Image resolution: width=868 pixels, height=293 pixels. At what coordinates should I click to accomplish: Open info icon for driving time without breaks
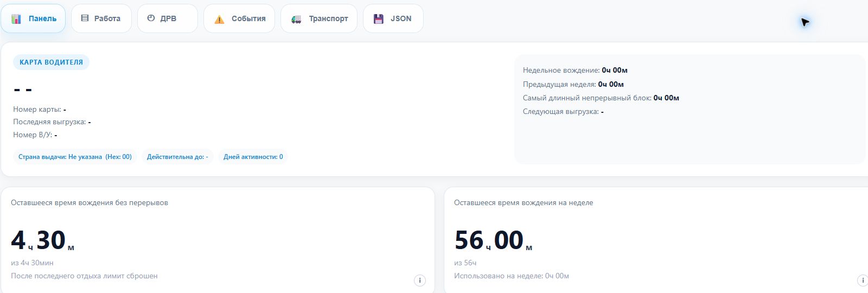(419, 281)
